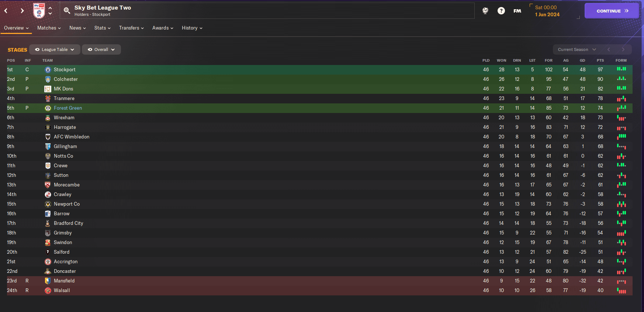Expand the History menu
This screenshot has height=312, width=644.
click(192, 28)
